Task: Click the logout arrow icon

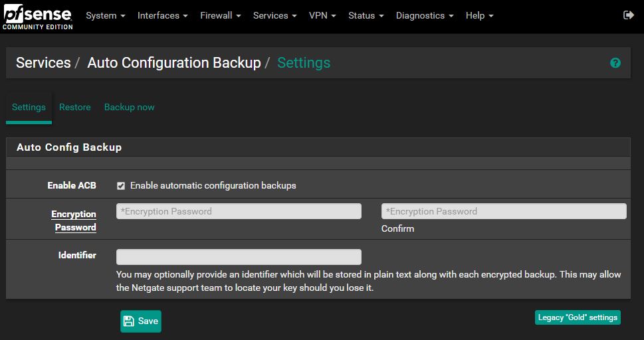Action: click(x=629, y=15)
